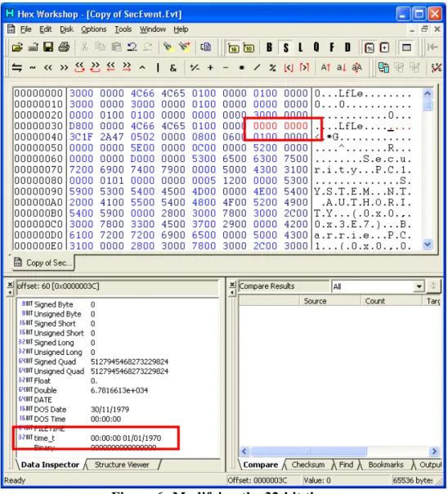Click the Print icon in toolbar
448x494 pixels.
pos(64,47)
